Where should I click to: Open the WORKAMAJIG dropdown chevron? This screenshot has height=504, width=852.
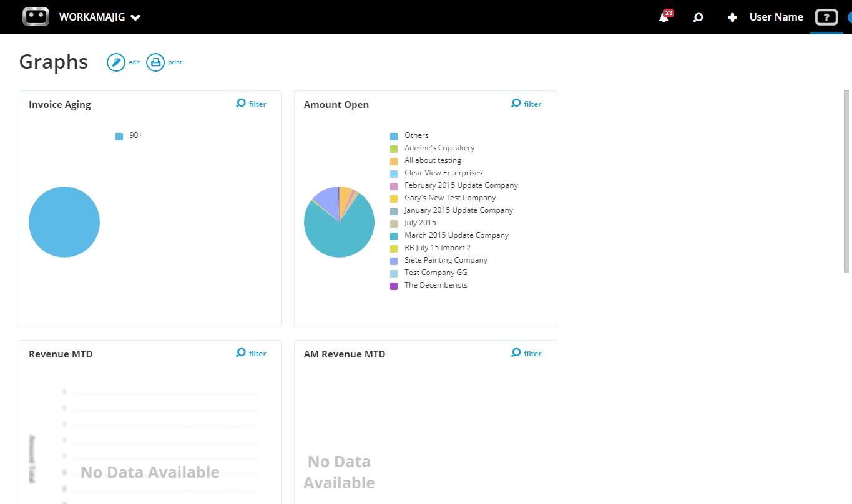pos(135,17)
